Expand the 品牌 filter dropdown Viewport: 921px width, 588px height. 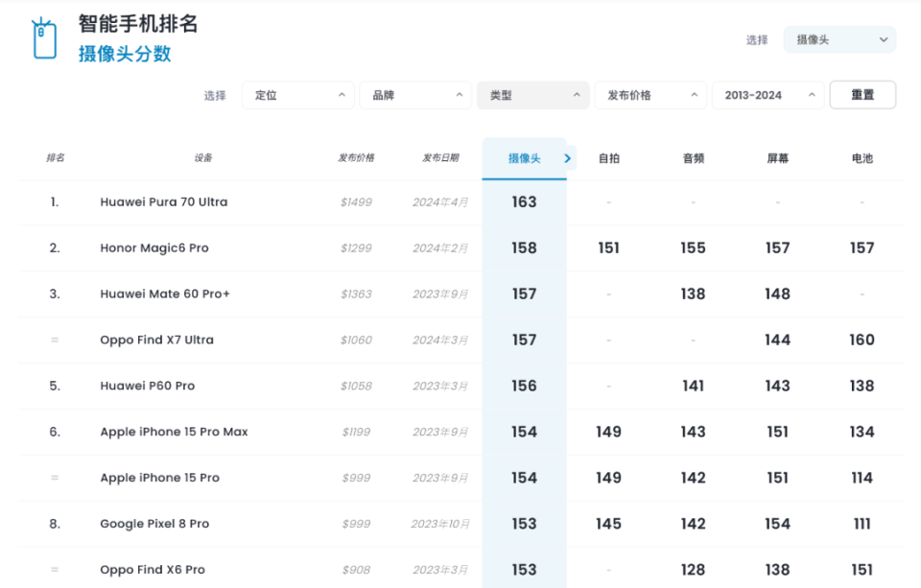[415, 95]
